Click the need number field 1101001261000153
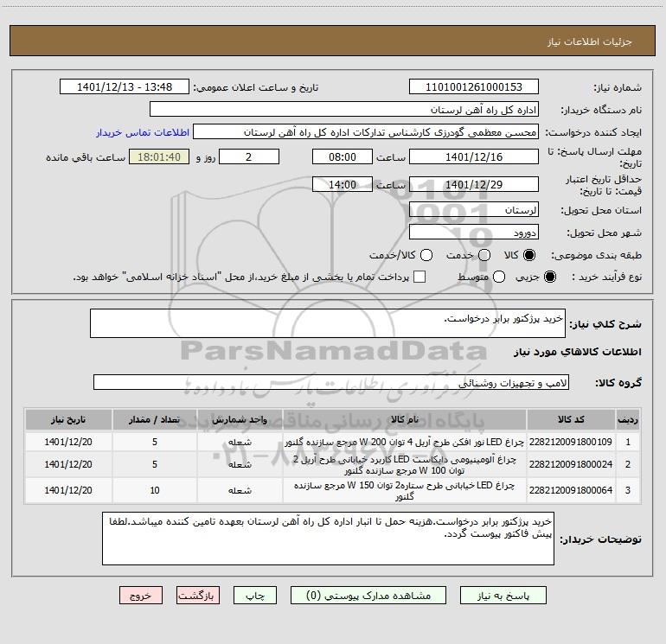This screenshot has width=666, height=644. 474,87
